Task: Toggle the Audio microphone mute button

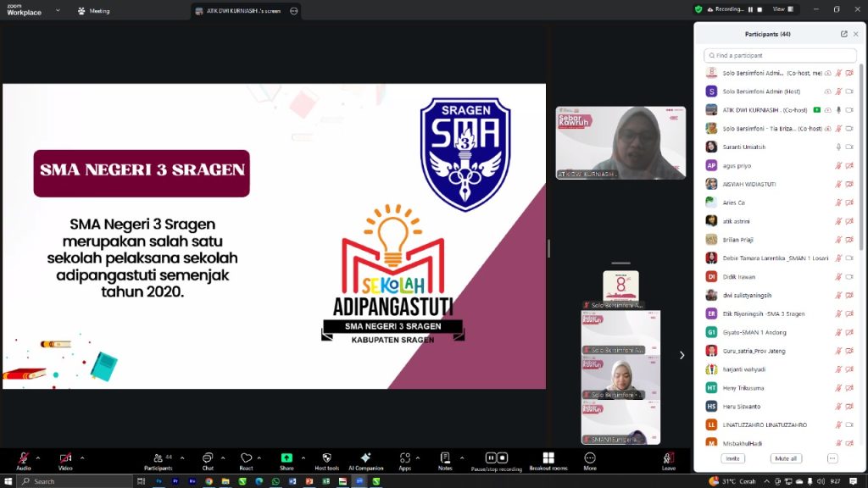Action: 24,457
